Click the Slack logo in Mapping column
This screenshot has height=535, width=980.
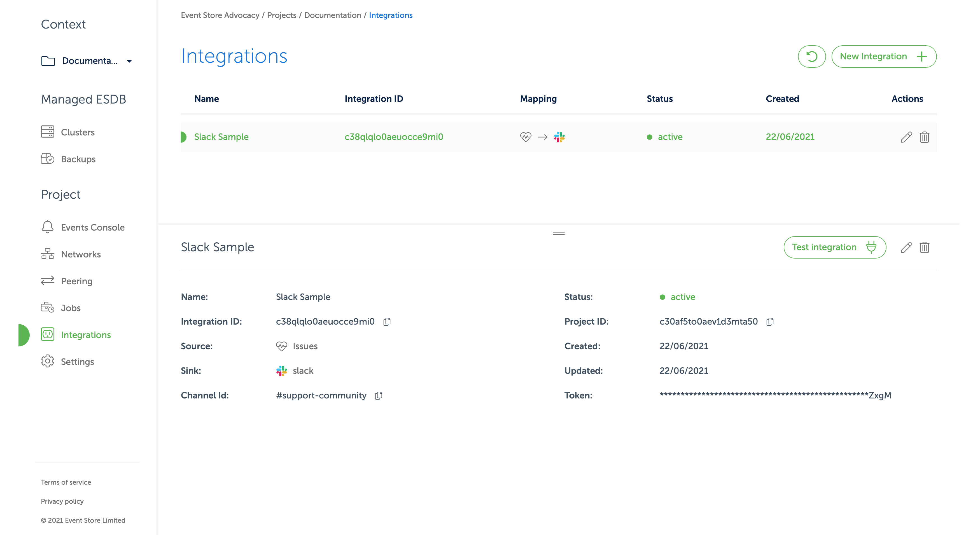(x=559, y=137)
